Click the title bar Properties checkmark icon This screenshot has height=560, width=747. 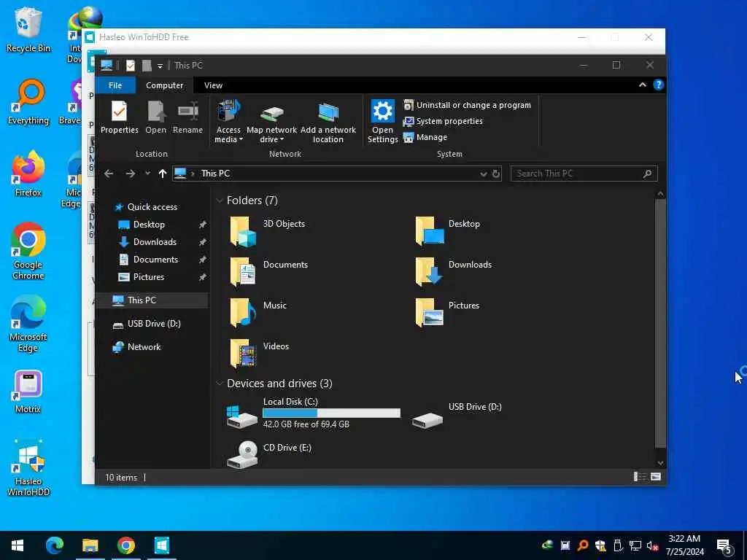(131, 66)
